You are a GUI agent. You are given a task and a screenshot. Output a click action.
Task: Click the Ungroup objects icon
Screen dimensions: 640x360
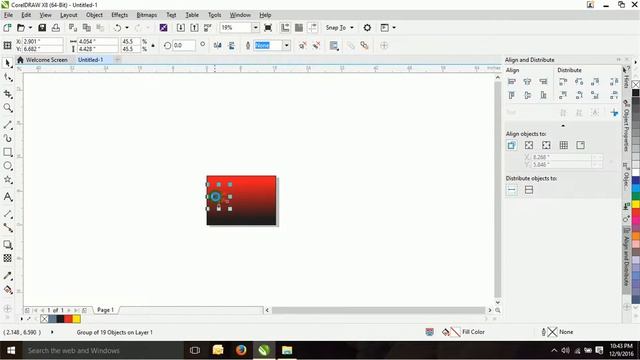coord(302,45)
